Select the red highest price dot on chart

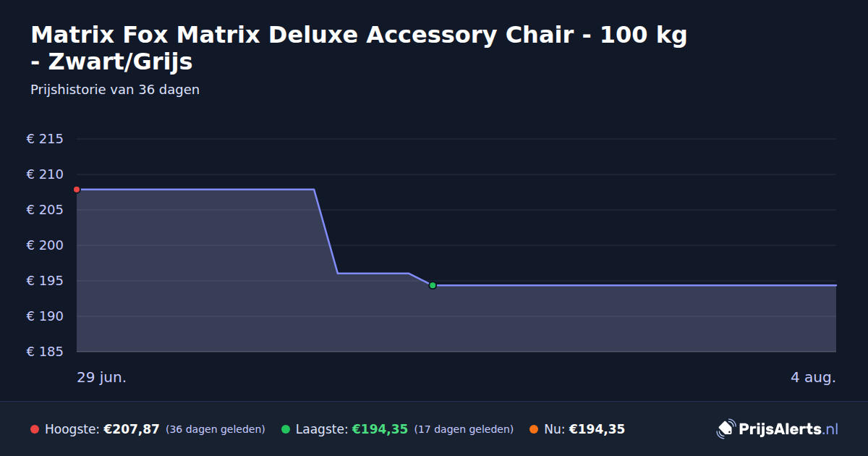77,190
